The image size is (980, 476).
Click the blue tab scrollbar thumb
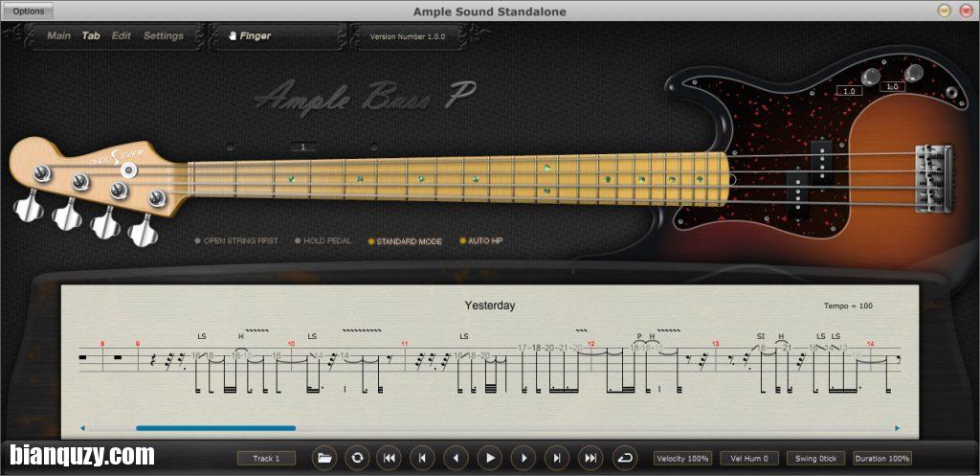click(215, 428)
